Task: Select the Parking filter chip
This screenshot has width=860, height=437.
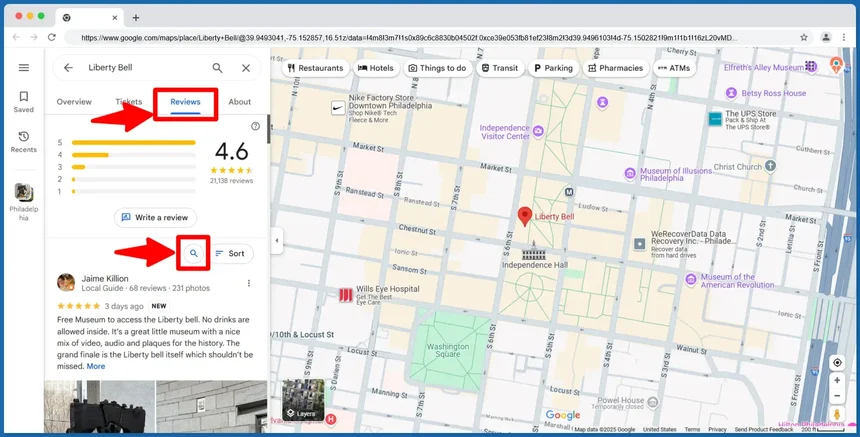Action: 553,68
